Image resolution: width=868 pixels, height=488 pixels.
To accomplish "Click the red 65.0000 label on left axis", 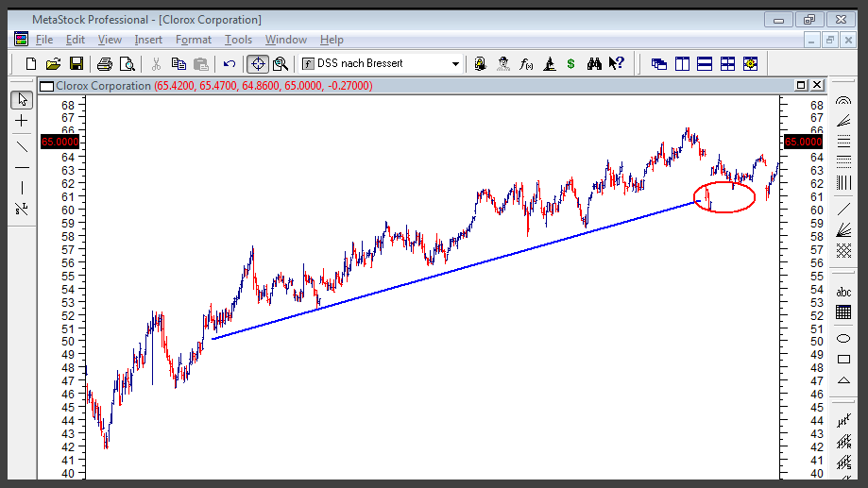I will (x=60, y=143).
